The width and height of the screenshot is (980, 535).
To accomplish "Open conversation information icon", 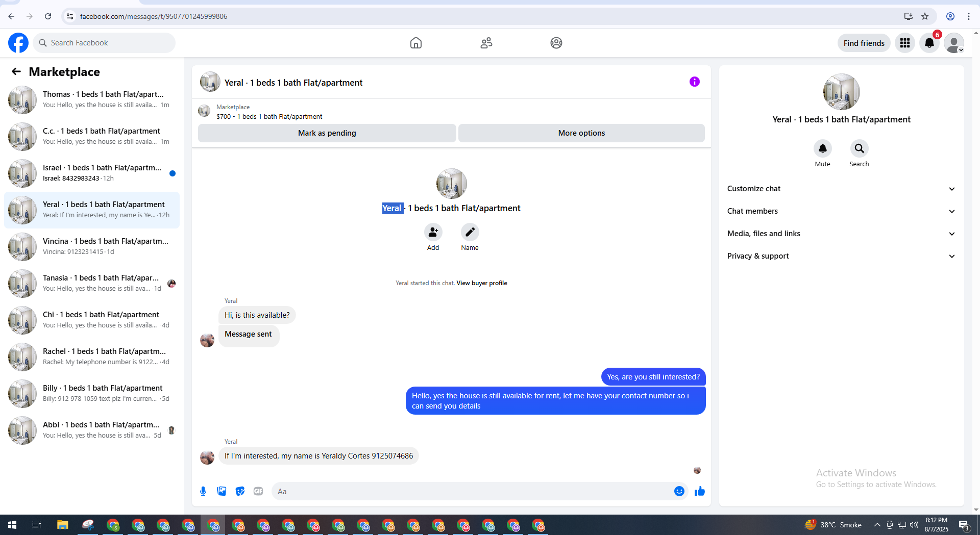I will [695, 82].
